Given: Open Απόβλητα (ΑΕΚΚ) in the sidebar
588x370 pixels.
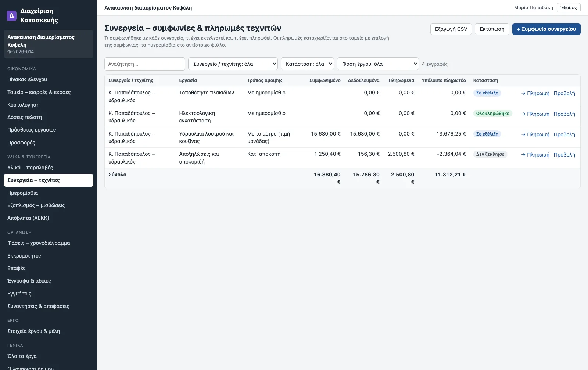Looking at the screenshot, I should point(49,218).
